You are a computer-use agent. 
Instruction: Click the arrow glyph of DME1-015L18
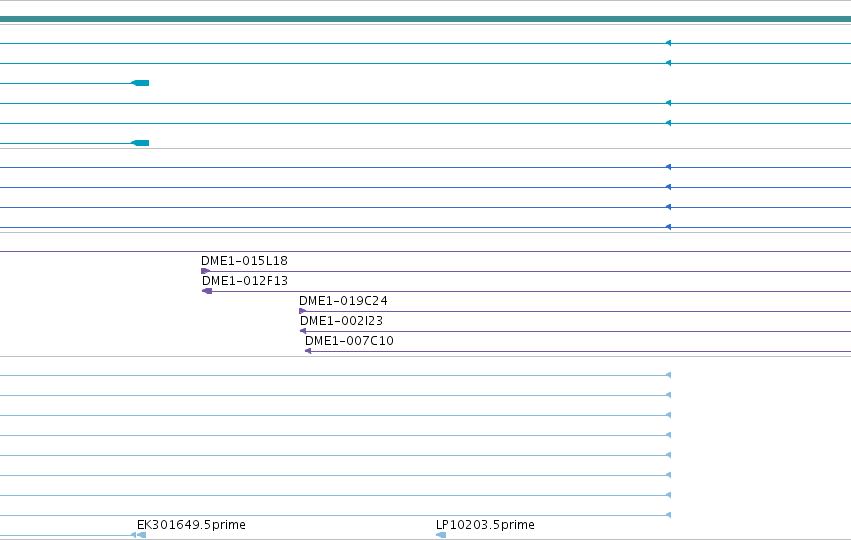[x=205, y=271]
